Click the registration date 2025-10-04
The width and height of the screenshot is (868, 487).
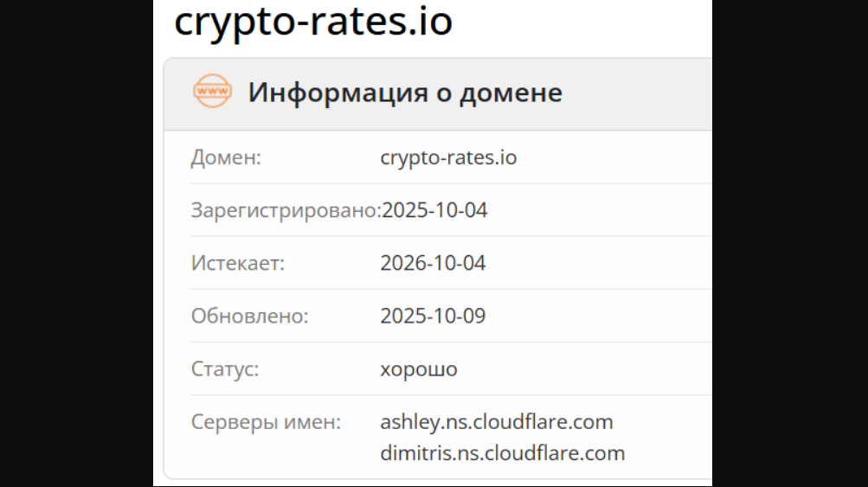coord(434,211)
